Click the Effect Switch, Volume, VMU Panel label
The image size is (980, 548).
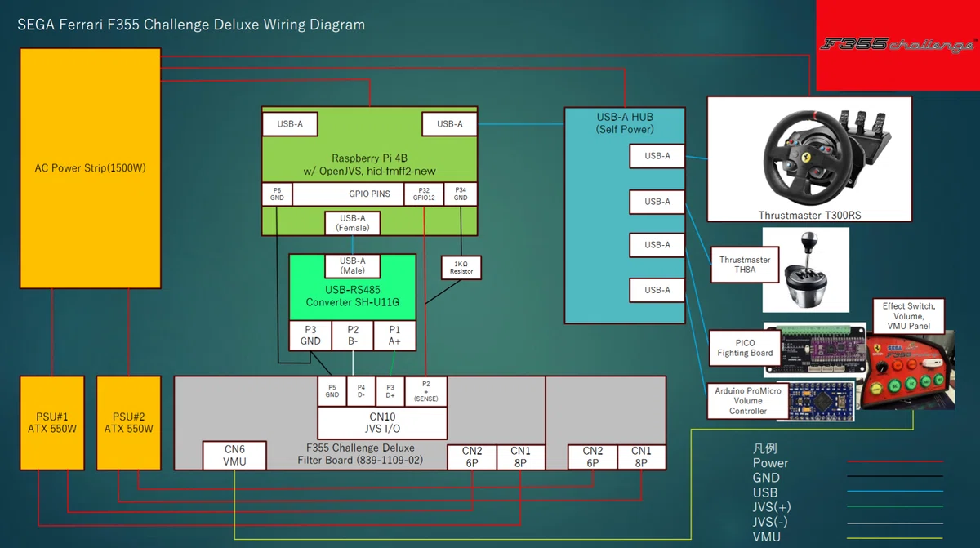tap(908, 316)
